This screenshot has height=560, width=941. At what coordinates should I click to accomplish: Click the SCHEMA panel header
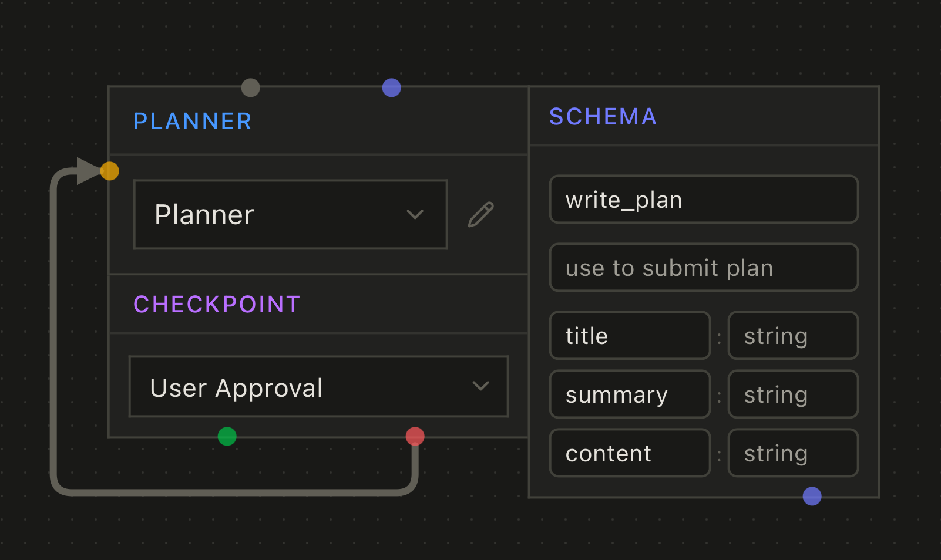coord(603,117)
